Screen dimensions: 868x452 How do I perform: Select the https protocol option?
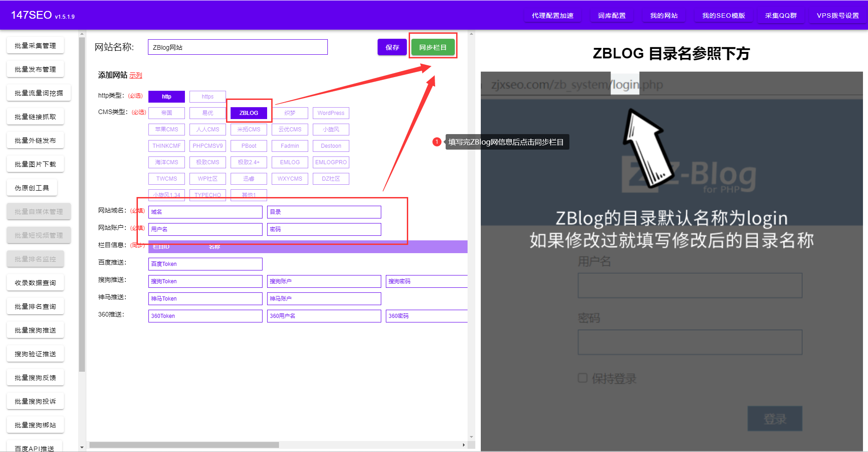[x=208, y=97]
